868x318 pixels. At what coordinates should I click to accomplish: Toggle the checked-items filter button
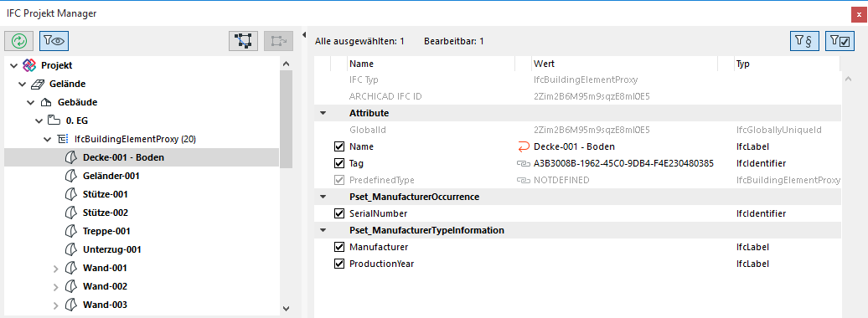click(x=840, y=41)
